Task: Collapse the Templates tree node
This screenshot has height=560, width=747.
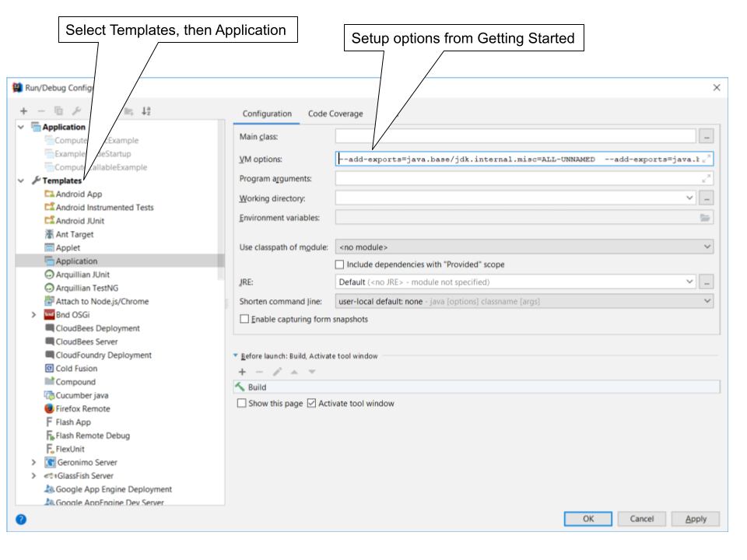Action: (x=21, y=180)
